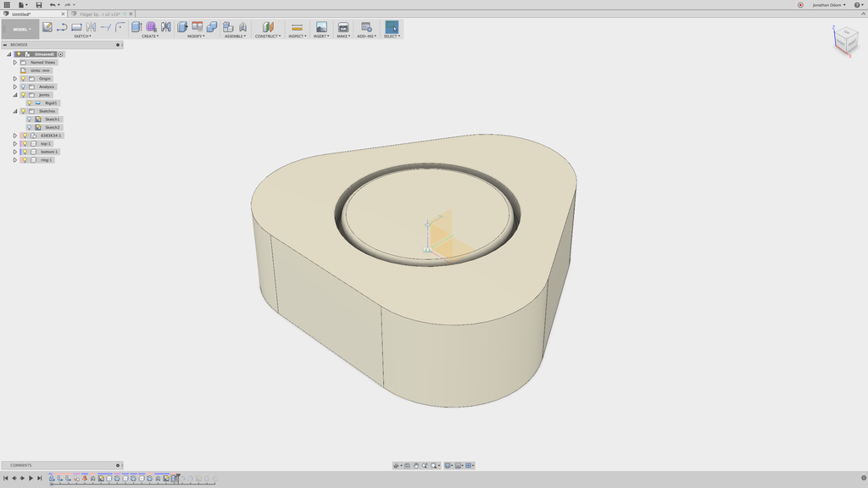The height and width of the screenshot is (488, 868).
Task: Click the Construct plane icon
Action: click(268, 26)
